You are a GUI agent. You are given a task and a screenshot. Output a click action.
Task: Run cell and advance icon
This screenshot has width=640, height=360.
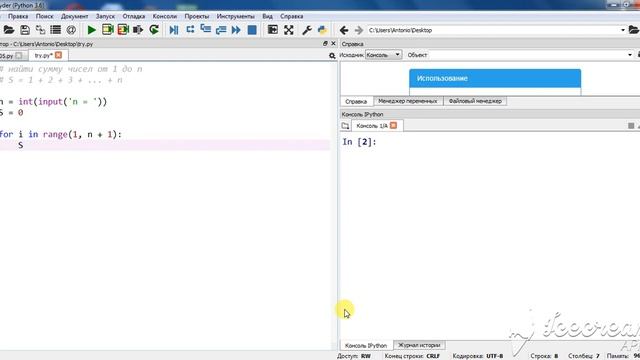[x=123, y=30]
